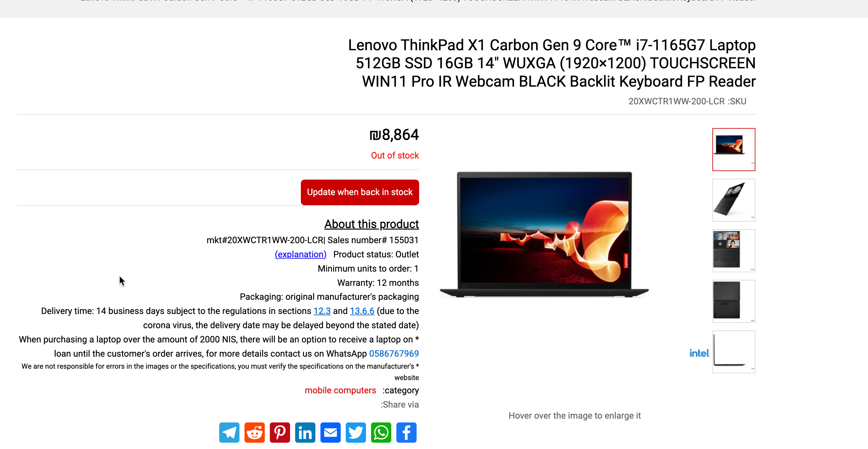Share through the WhatsApp icon
Image resolution: width=868 pixels, height=449 pixels.
point(381,433)
